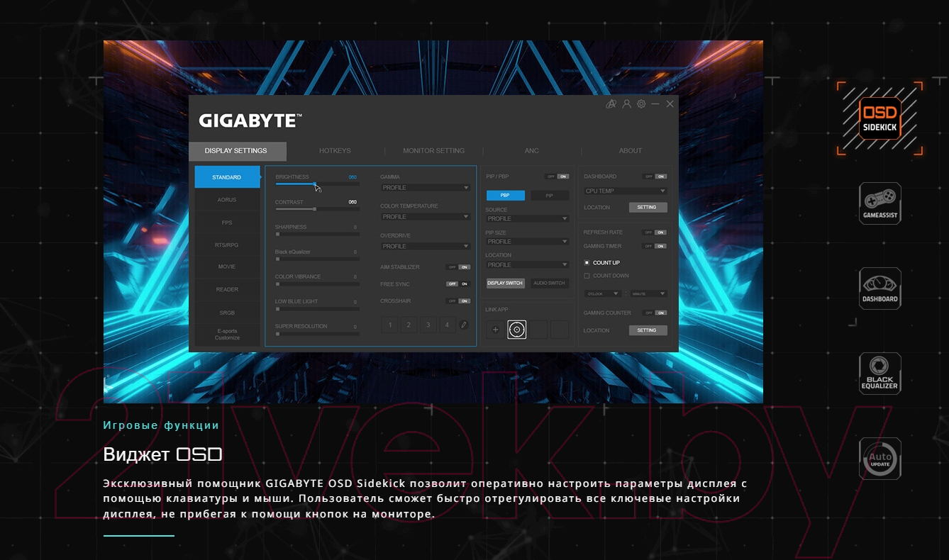Switch to the ANC tab
Viewport: 949px width, 560px height.
pos(532,151)
